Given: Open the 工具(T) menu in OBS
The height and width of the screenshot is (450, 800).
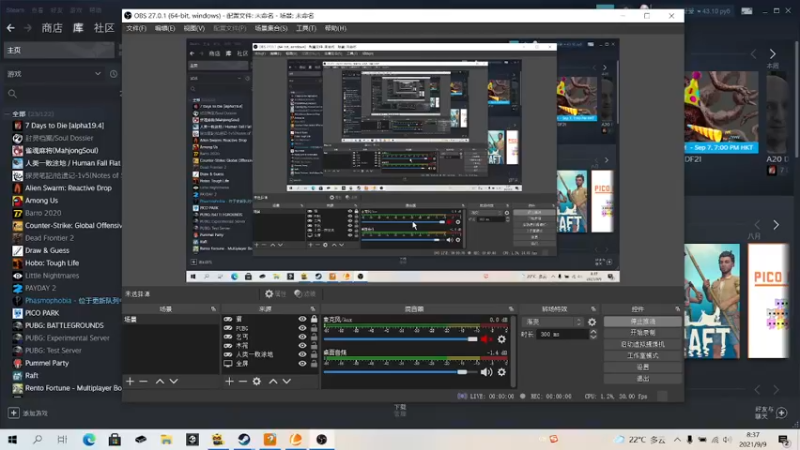Looking at the screenshot, I should tap(306, 28).
